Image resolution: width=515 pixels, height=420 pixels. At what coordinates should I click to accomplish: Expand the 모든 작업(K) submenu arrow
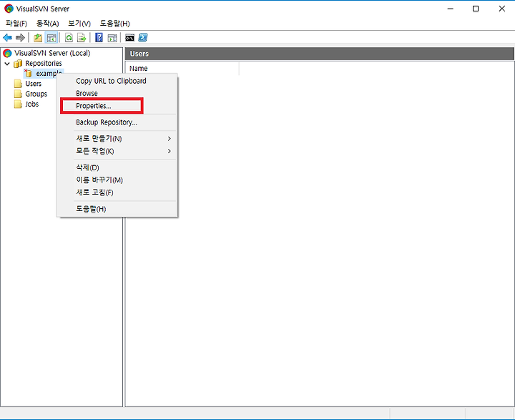pyautogui.click(x=169, y=151)
